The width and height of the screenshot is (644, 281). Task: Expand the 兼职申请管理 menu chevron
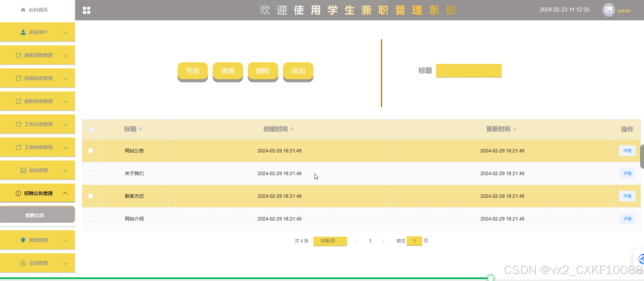point(65,102)
